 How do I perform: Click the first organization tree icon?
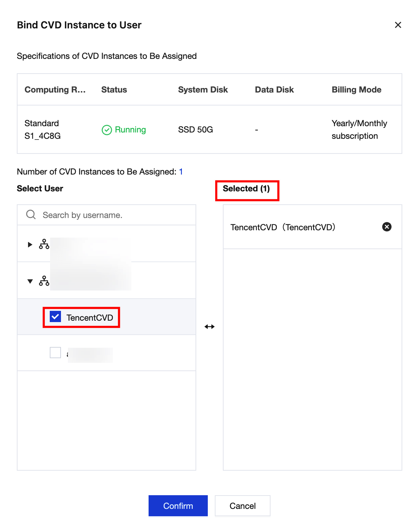[44, 244]
